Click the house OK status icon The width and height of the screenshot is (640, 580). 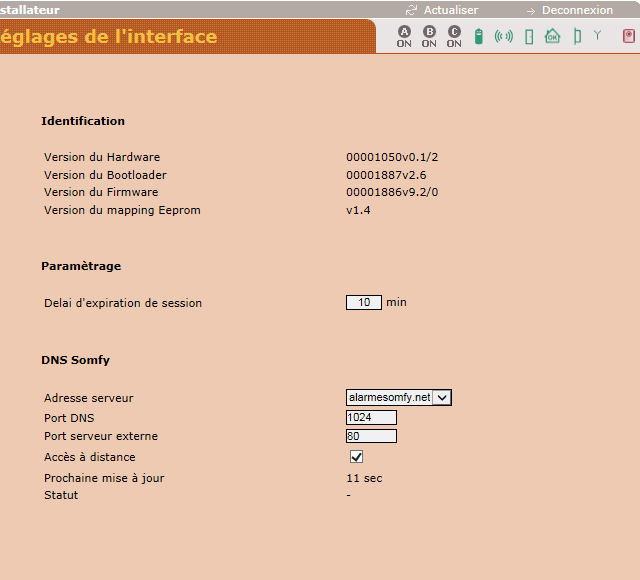[x=552, y=37]
